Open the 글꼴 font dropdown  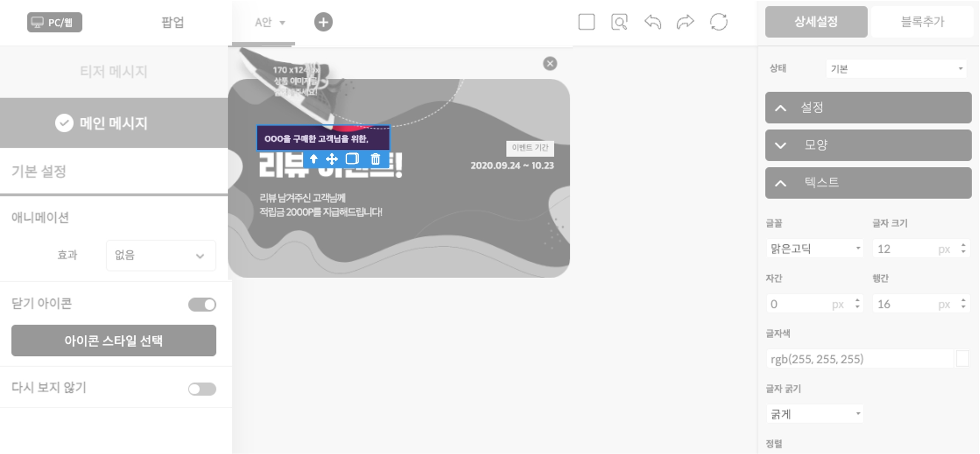click(815, 249)
